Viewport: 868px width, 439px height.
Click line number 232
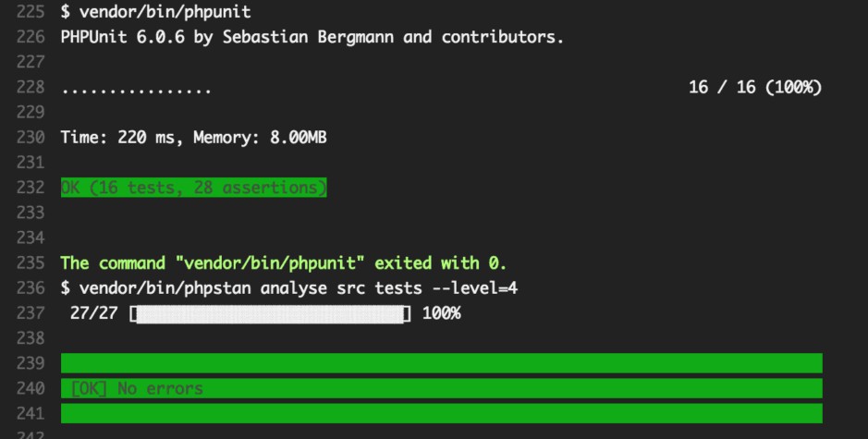click(31, 188)
